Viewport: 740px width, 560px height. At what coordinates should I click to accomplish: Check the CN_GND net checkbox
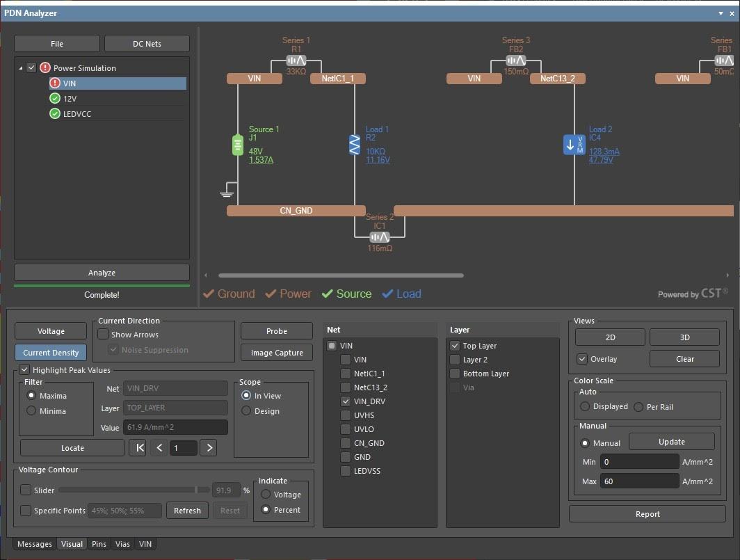tap(346, 443)
